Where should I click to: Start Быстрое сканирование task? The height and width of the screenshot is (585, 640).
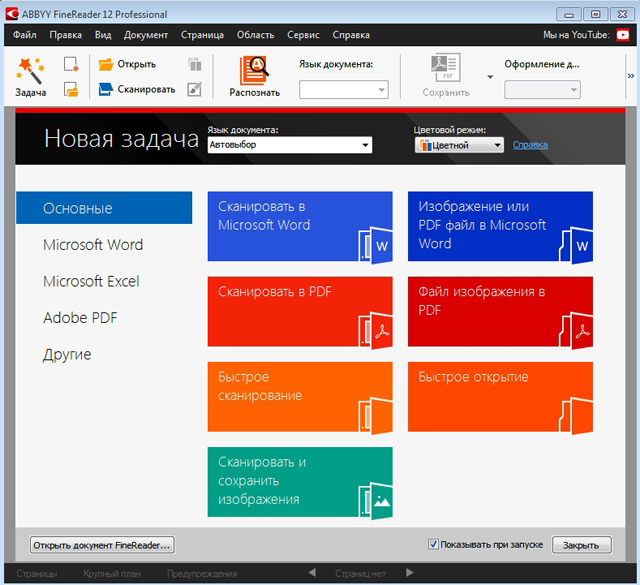click(300, 396)
